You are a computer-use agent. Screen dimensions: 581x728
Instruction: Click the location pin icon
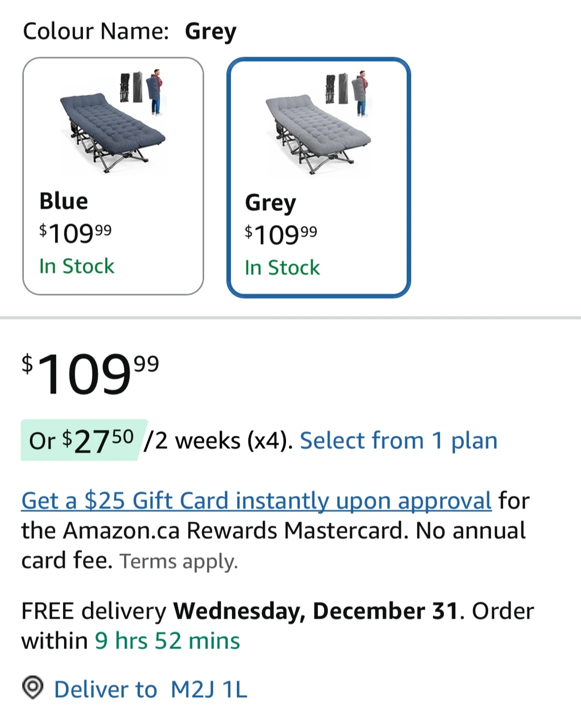point(33,688)
